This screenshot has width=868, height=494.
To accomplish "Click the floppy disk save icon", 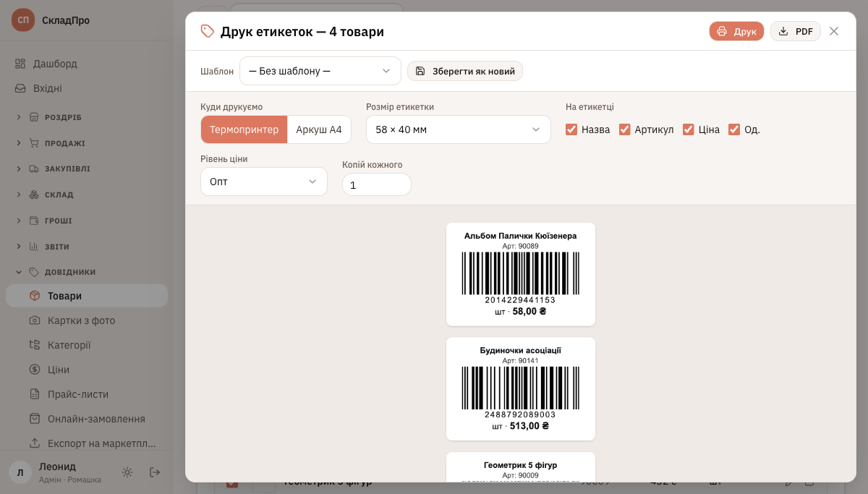I will coord(420,71).
